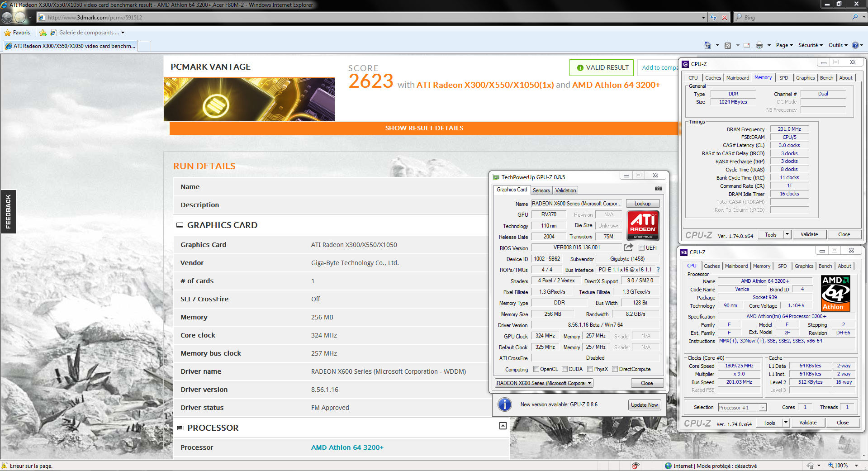Click the page vertical scrollbar down arrow
This screenshot has height=471, width=868.
pos(863,456)
